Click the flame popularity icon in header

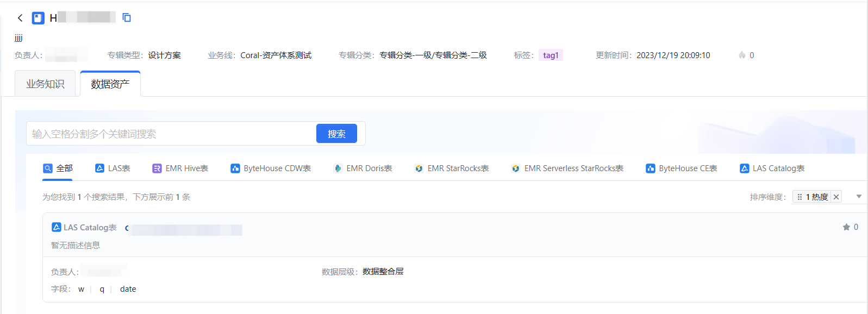[x=742, y=55]
